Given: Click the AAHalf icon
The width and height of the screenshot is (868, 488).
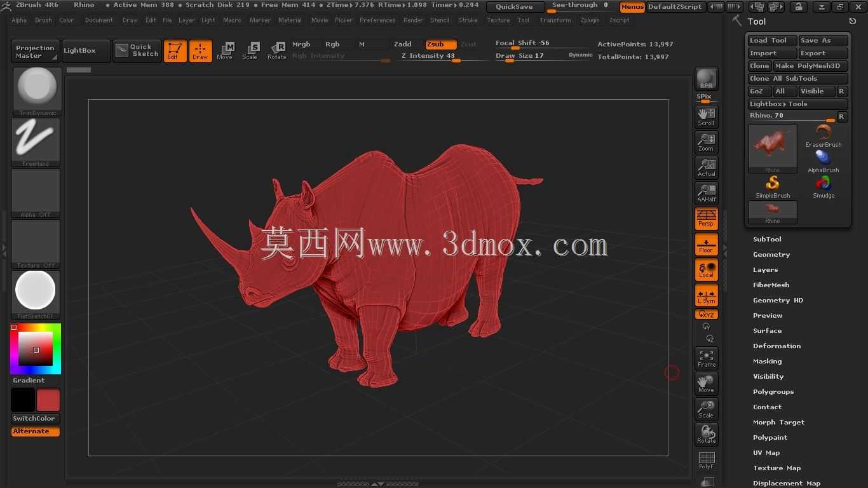Looking at the screenshot, I should pos(707,193).
